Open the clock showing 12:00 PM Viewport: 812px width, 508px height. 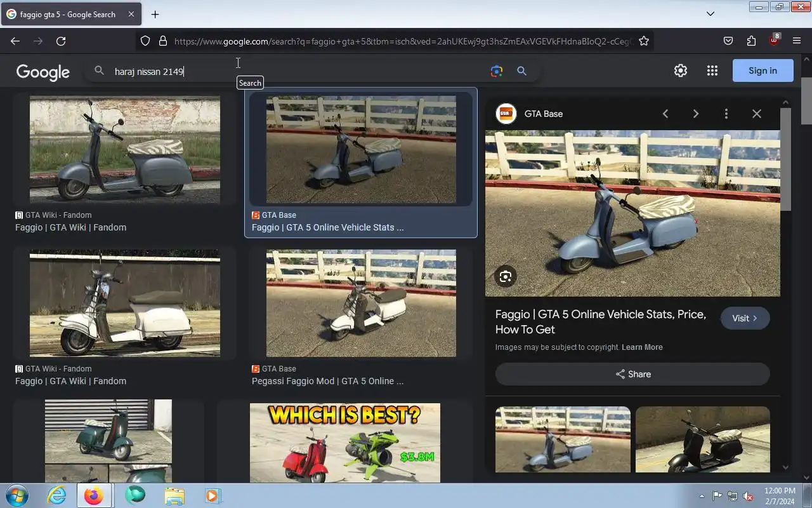coord(780,496)
